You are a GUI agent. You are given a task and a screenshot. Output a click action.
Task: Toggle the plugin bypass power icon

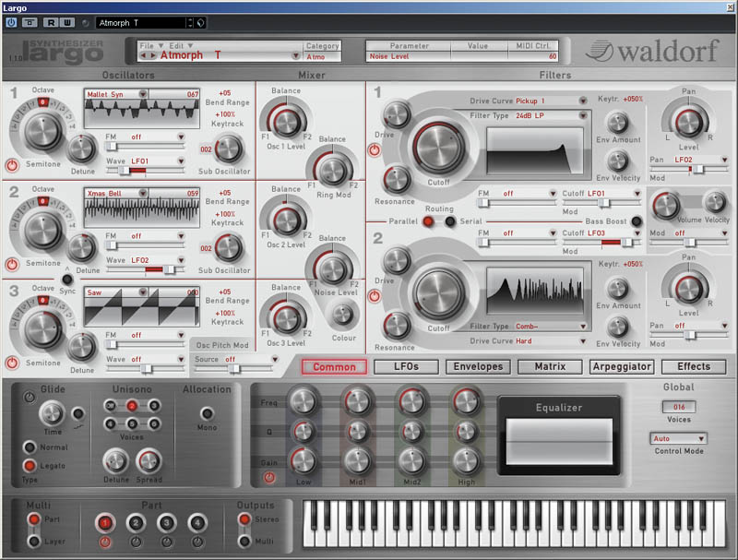11,21
